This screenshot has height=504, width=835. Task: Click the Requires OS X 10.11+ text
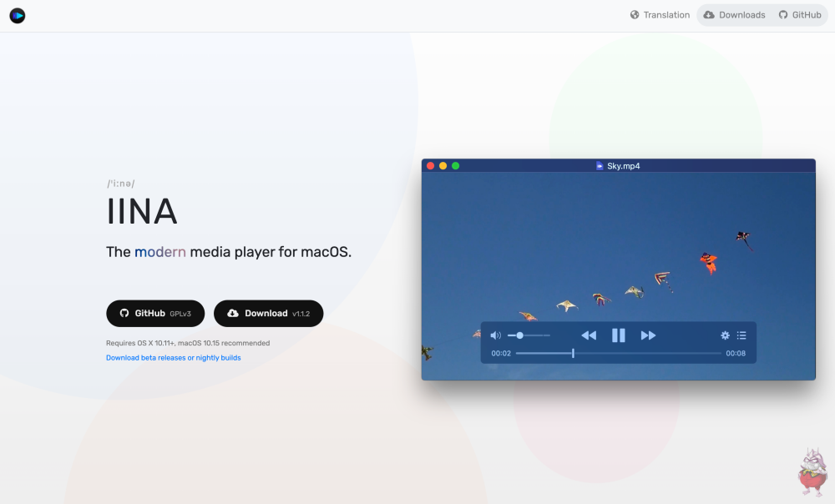pos(188,343)
